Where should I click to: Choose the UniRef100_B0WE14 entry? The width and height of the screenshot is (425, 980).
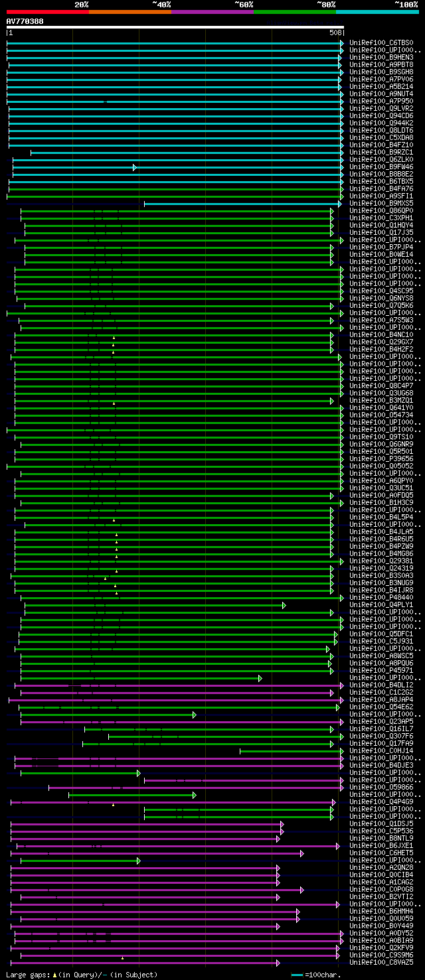click(x=381, y=255)
